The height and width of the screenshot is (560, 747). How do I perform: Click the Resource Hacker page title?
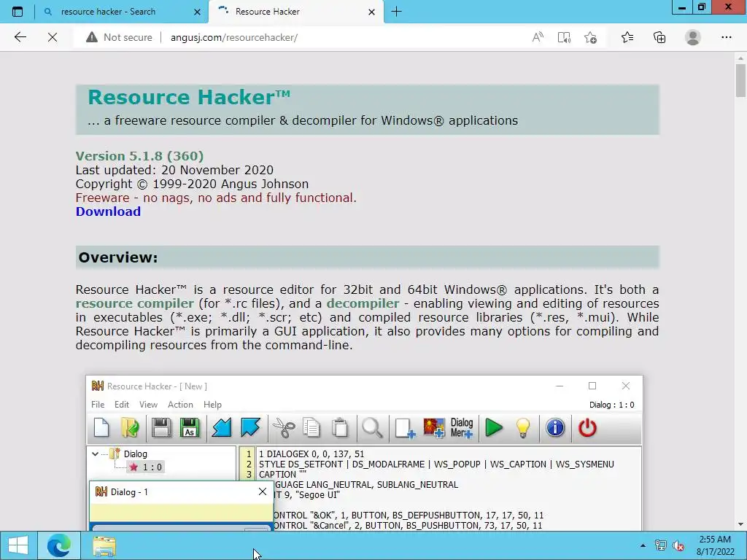pos(189,97)
